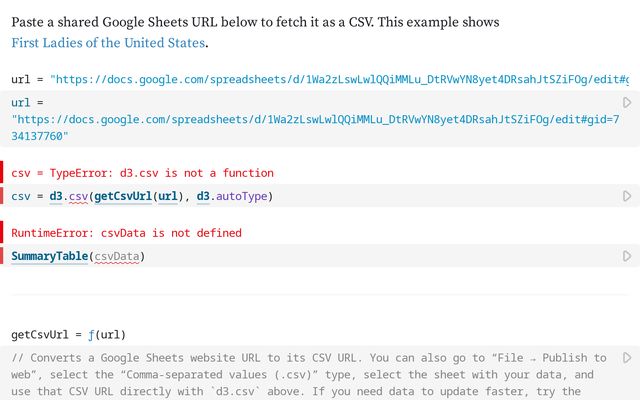Image resolution: width=640 pixels, height=400 pixels.
Task: Run the url cell with play icon
Action: click(627, 102)
